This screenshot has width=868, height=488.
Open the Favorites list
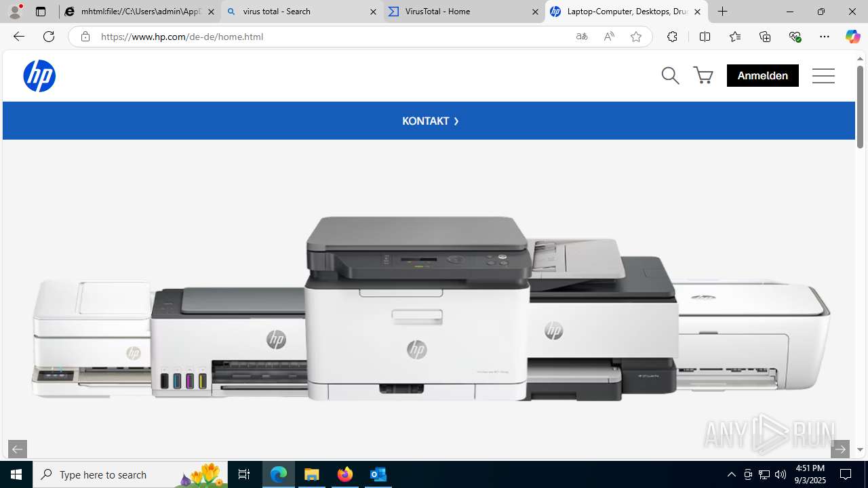pyautogui.click(x=735, y=37)
